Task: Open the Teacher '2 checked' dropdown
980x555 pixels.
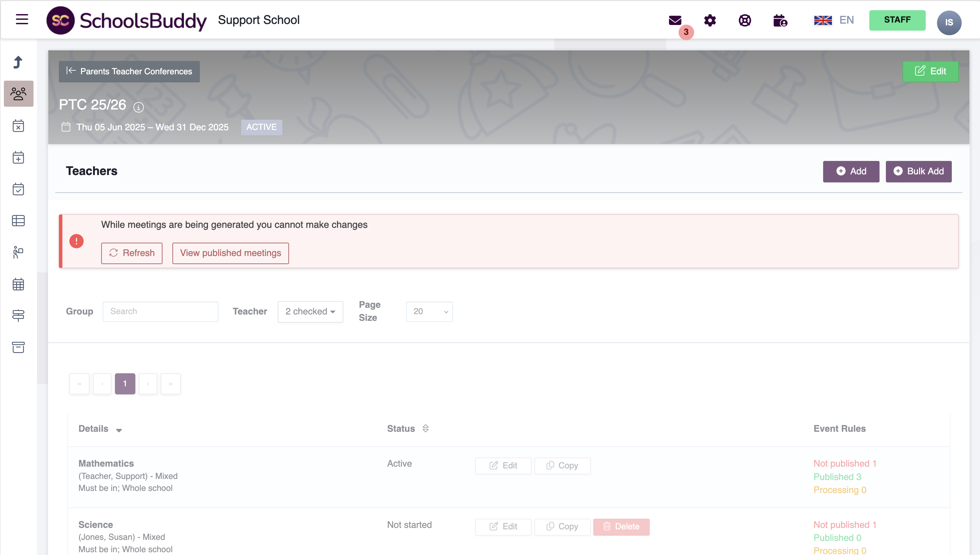Action: tap(310, 311)
